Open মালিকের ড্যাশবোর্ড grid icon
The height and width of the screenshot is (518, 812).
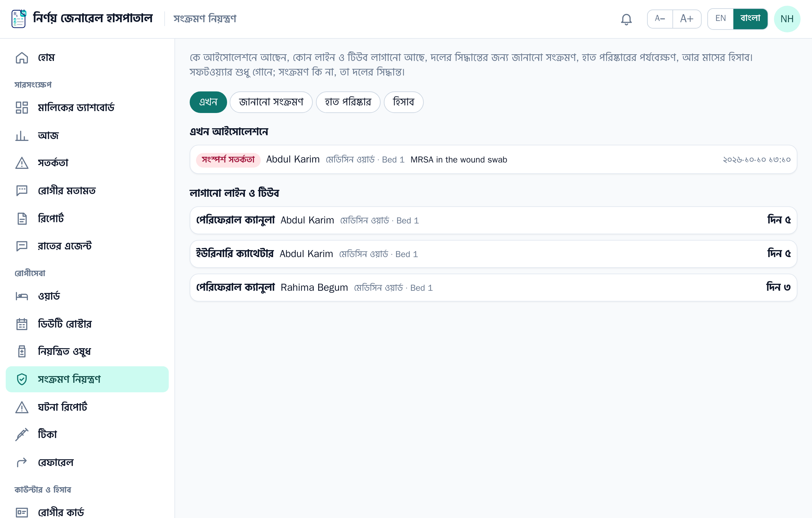point(22,108)
